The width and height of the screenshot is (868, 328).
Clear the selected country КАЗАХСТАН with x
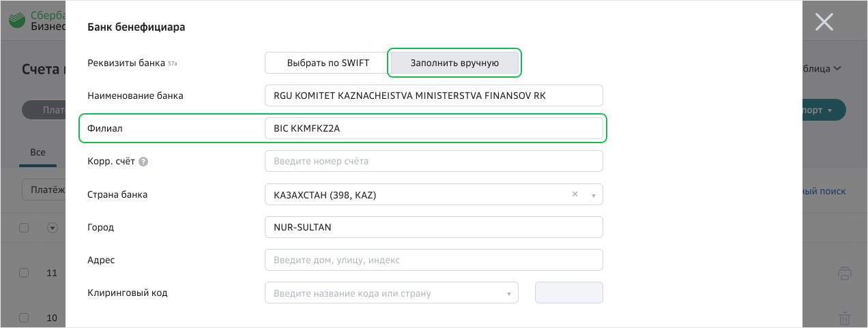(575, 194)
